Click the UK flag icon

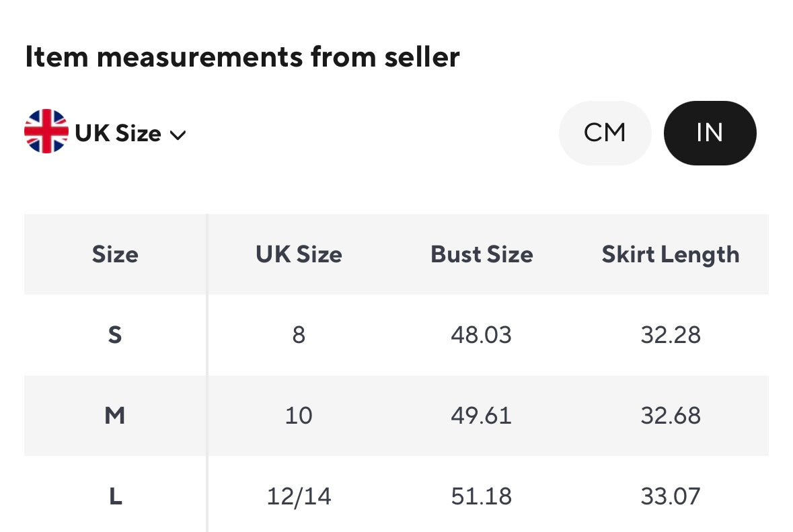tap(46, 132)
